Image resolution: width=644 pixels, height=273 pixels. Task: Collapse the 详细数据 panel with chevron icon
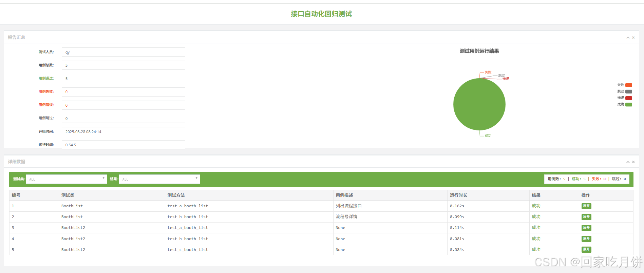[628, 162]
